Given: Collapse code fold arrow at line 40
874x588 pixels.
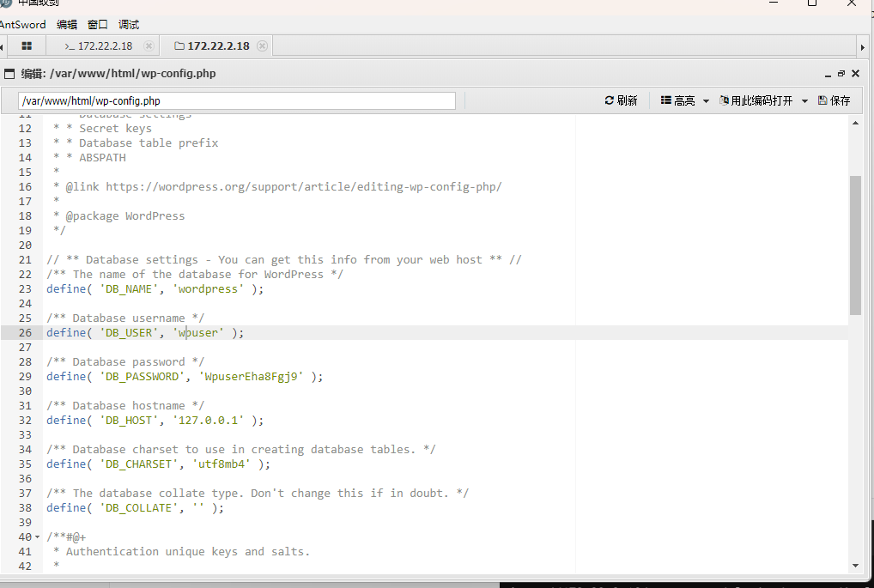Looking at the screenshot, I should pyautogui.click(x=37, y=537).
